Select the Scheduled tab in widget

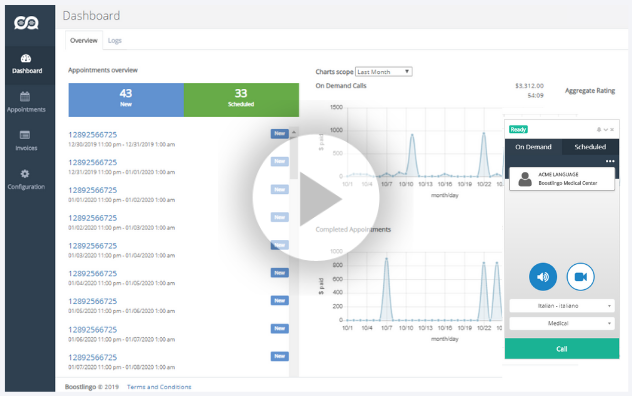[x=590, y=147]
